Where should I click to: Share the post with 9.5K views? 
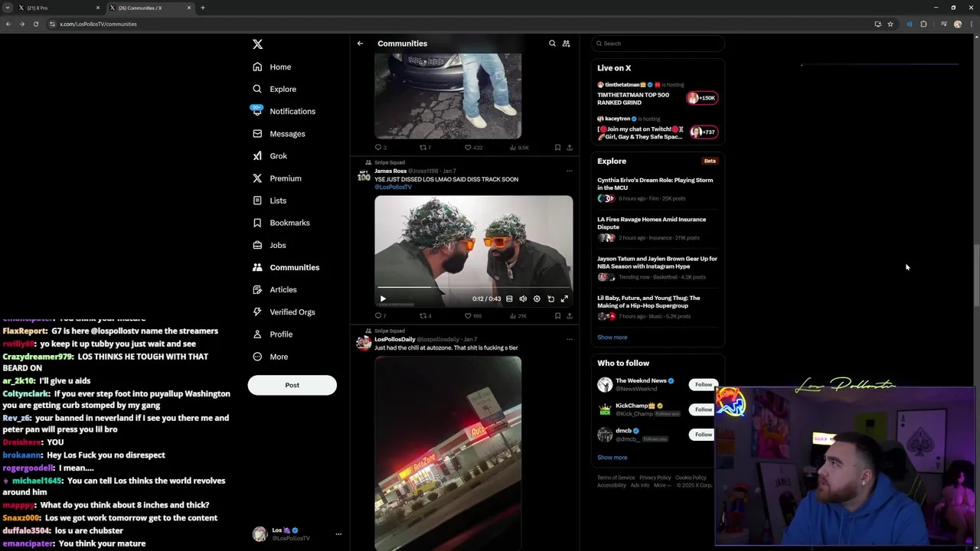(569, 148)
